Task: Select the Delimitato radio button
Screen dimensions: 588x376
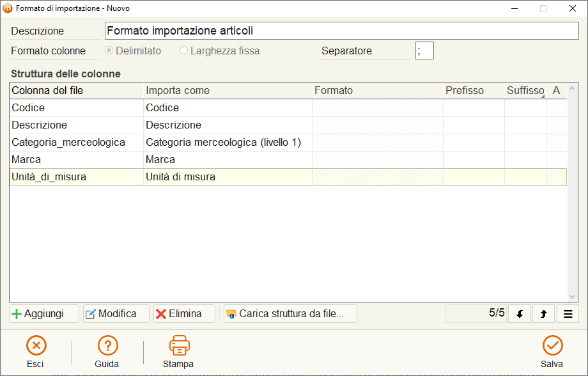Action: tap(109, 51)
